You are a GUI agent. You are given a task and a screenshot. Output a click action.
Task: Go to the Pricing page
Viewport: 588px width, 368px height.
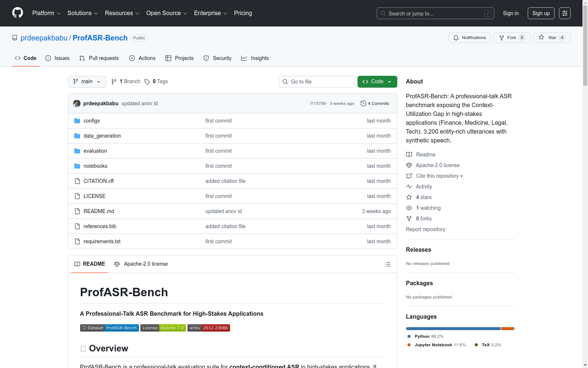pos(243,13)
